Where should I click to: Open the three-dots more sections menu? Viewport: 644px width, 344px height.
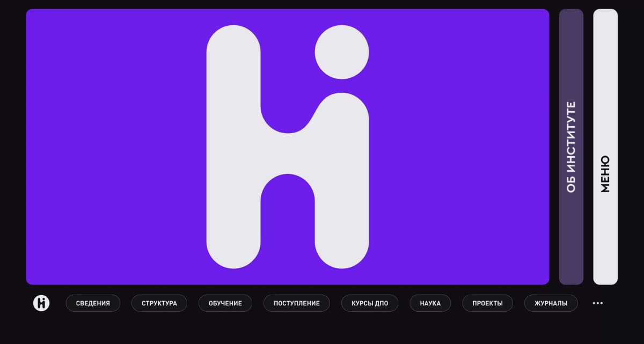click(598, 303)
